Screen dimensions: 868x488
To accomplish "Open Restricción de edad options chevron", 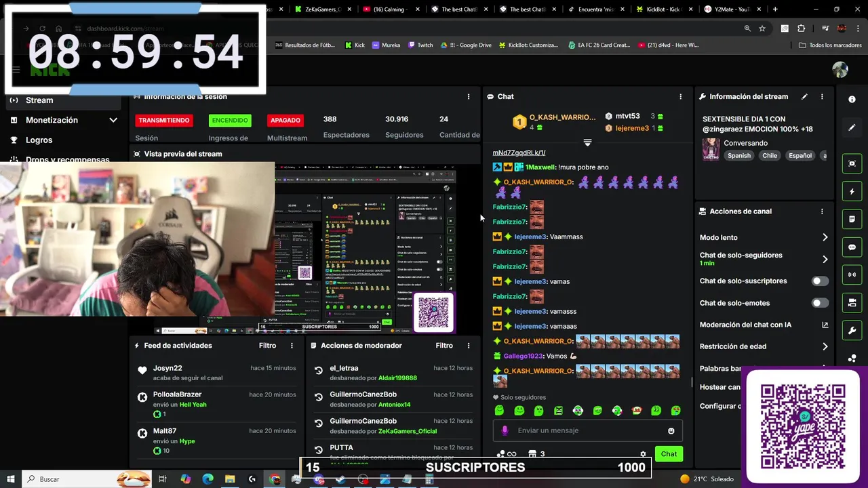I will tap(825, 346).
